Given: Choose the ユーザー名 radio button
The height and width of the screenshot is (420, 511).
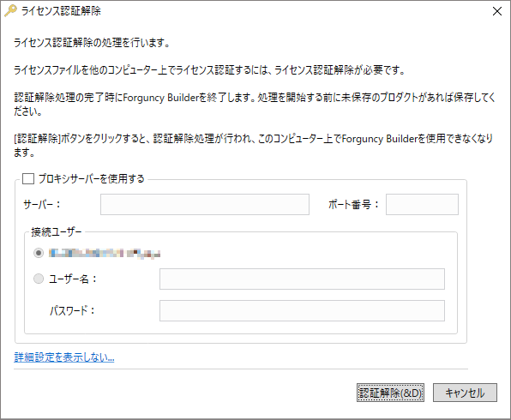Looking at the screenshot, I should [x=39, y=279].
